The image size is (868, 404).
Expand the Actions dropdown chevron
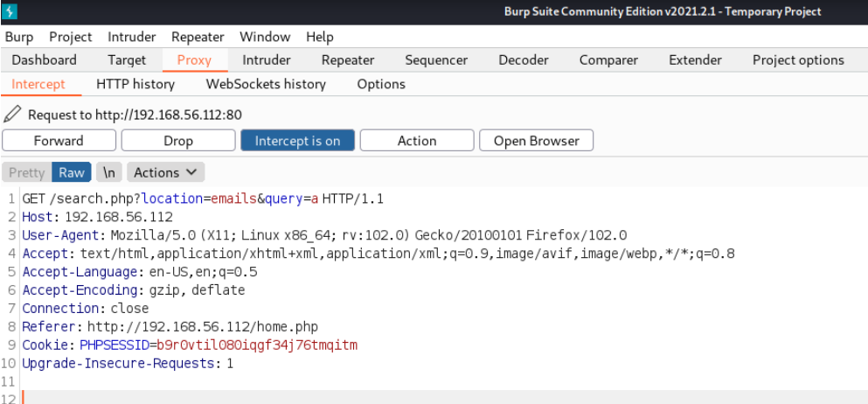pos(191,172)
